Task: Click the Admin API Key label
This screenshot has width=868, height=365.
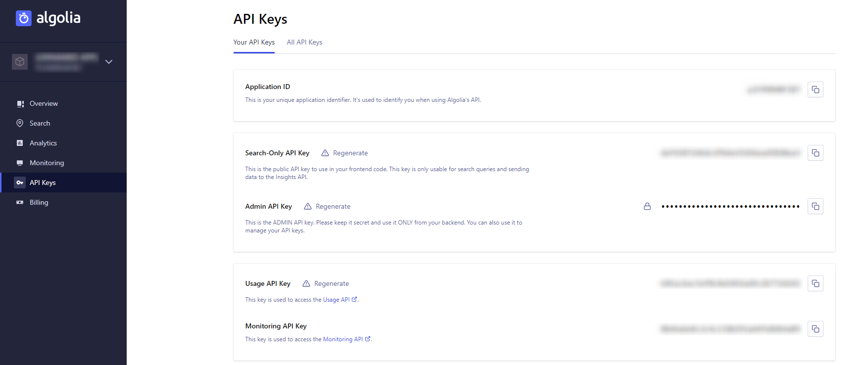Action: 269,207
